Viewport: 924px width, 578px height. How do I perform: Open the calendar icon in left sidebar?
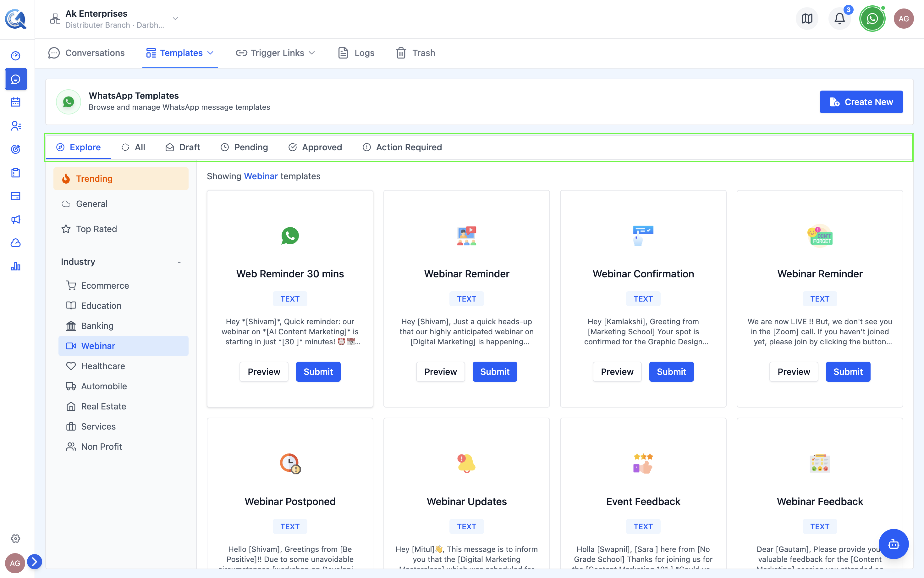[16, 102]
